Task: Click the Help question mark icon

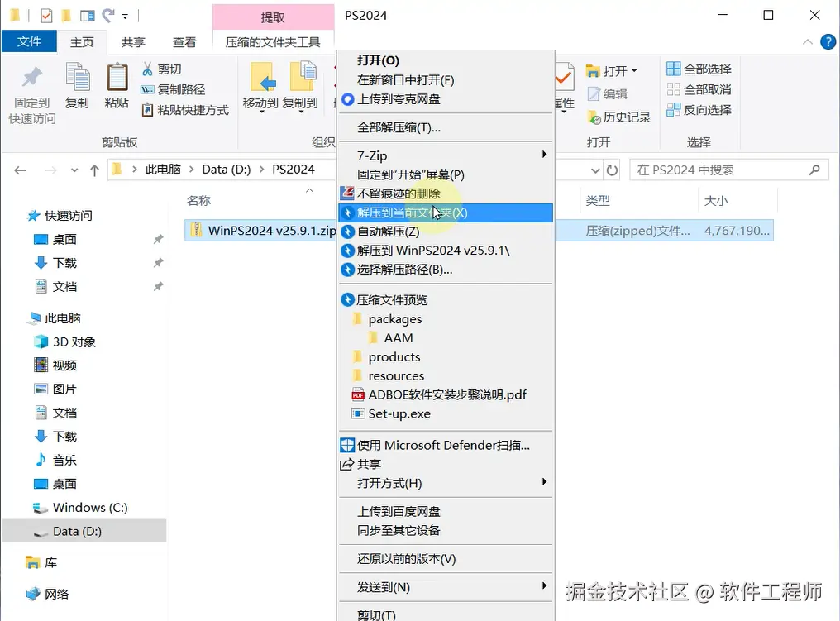Action: click(x=828, y=42)
